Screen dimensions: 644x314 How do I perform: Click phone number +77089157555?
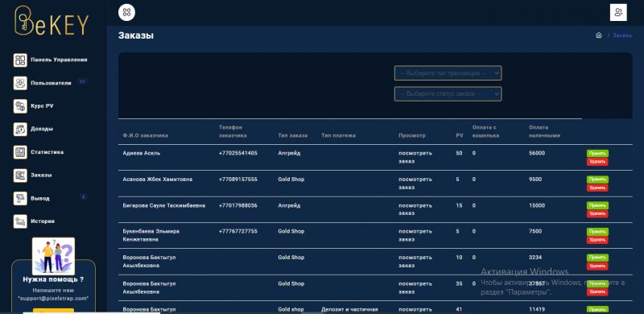[x=238, y=180]
